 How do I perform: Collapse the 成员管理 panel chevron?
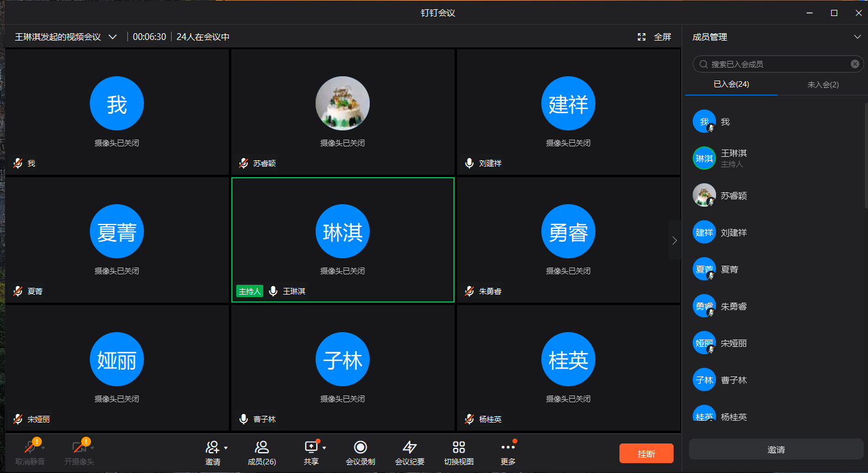click(x=857, y=37)
